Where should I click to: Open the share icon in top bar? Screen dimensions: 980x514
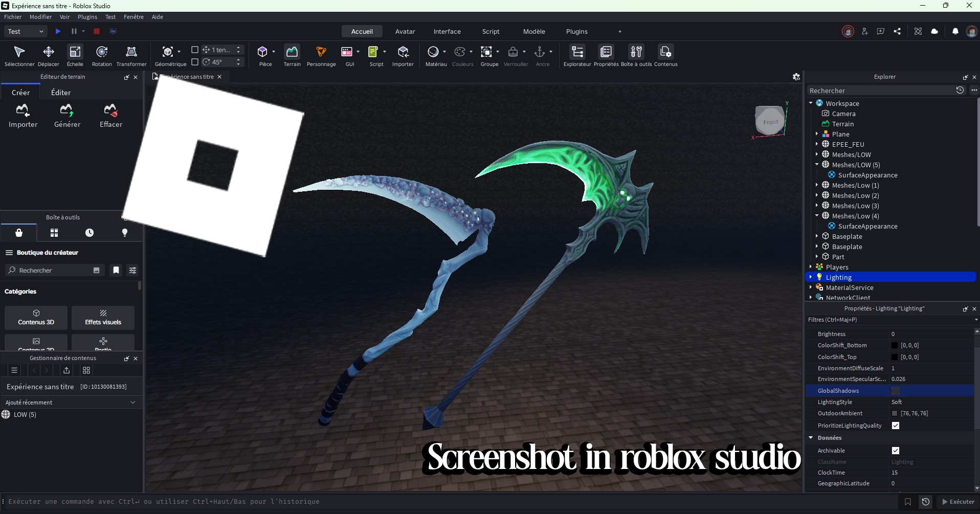897,31
